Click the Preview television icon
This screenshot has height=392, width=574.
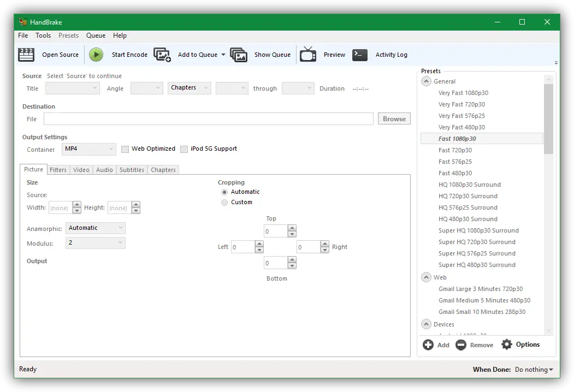click(x=308, y=54)
